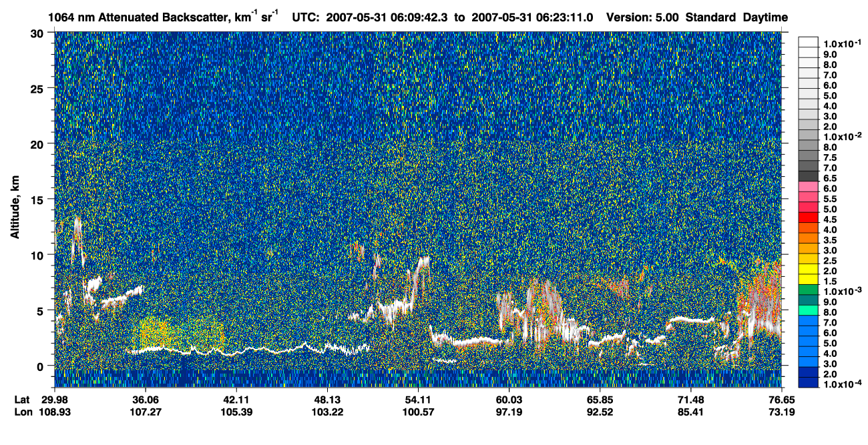This screenshot has height=445, width=868.
Task: Click latitude value 36.06
Action: coord(146,400)
